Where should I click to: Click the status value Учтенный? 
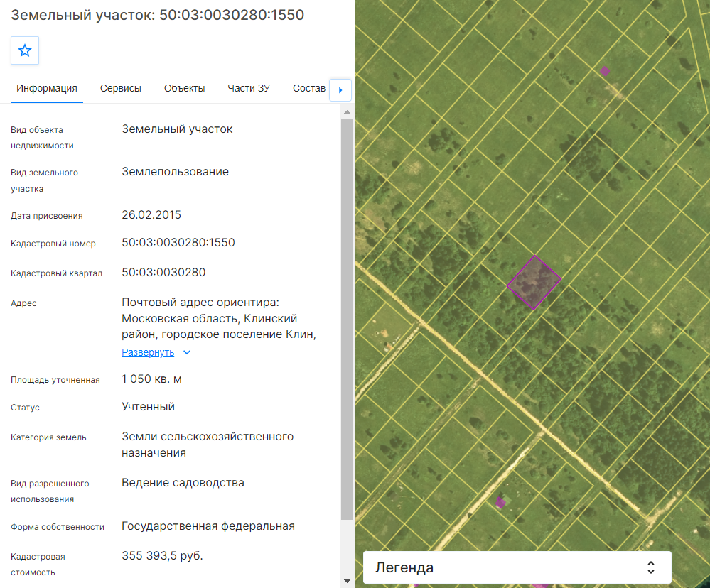point(148,407)
